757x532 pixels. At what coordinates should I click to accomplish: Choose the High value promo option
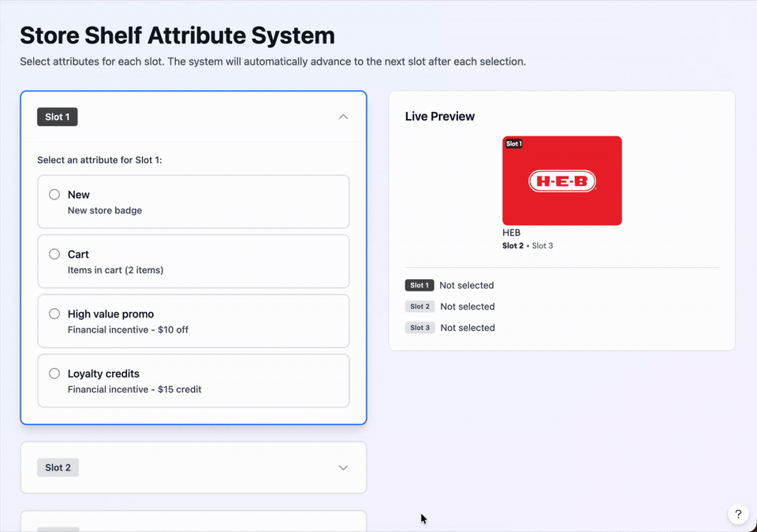[54, 313]
